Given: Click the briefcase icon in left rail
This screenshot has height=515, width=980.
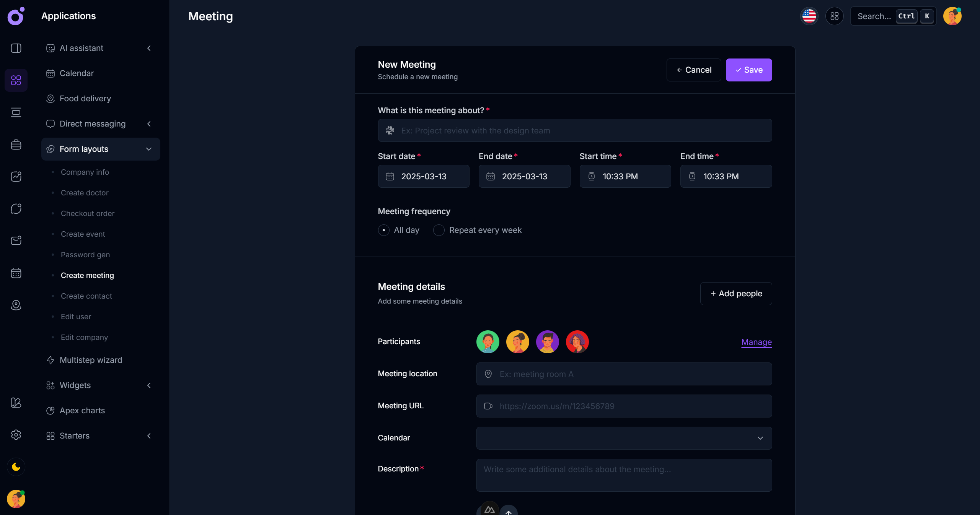Looking at the screenshot, I should pos(16,145).
